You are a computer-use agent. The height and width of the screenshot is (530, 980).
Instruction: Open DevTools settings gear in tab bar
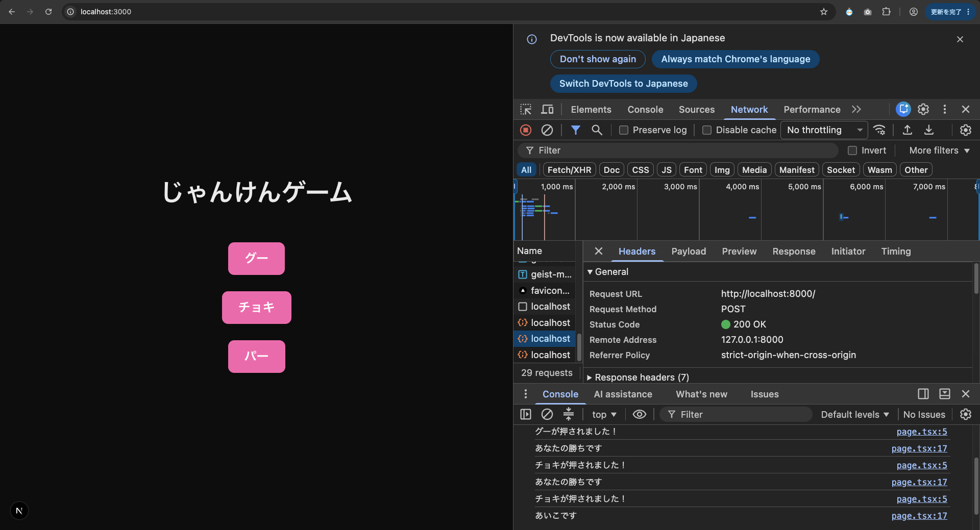pyautogui.click(x=923, y=109)
